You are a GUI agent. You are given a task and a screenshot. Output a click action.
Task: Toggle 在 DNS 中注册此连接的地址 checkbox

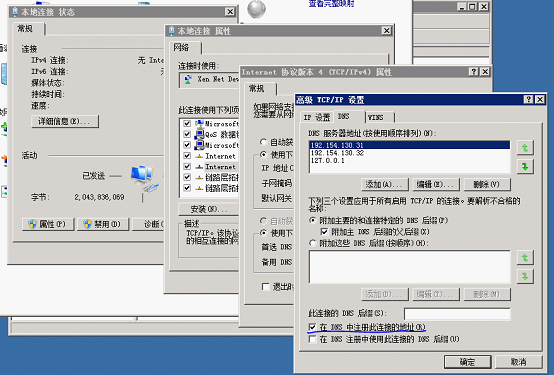pos(312,327)
